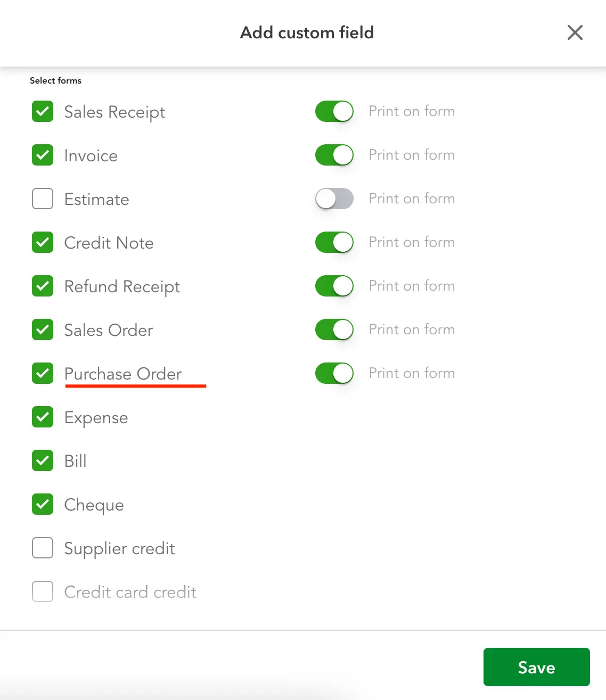Image resolution: width=606 pixels, height=700 pixels.
Task: Enable the Estimate checkbox
Action: pos(42,199)
